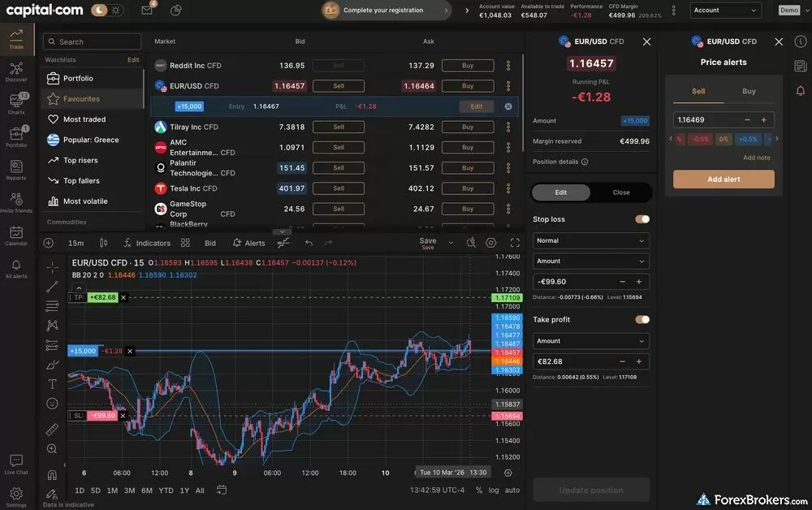Click Complete your registration banner
Viewport: 812px width, 510px height.
[386, 10]
